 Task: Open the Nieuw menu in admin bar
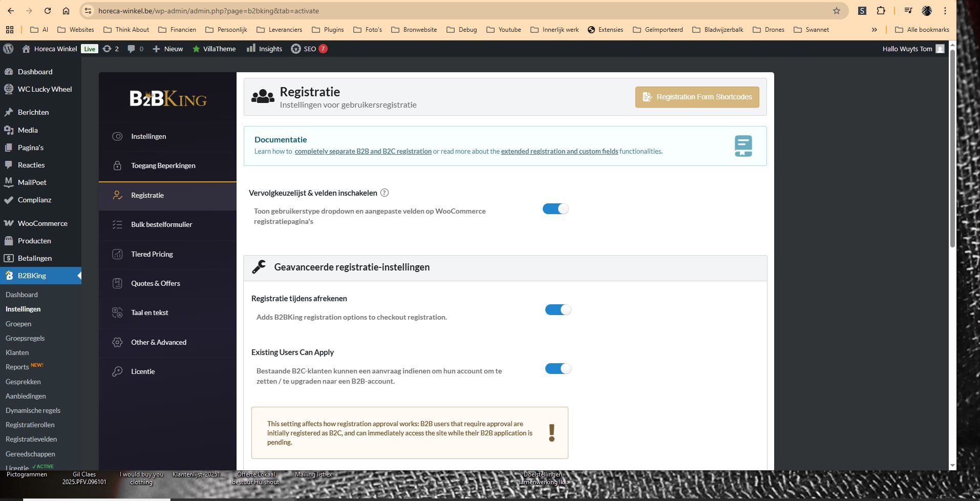click(168, 49)
